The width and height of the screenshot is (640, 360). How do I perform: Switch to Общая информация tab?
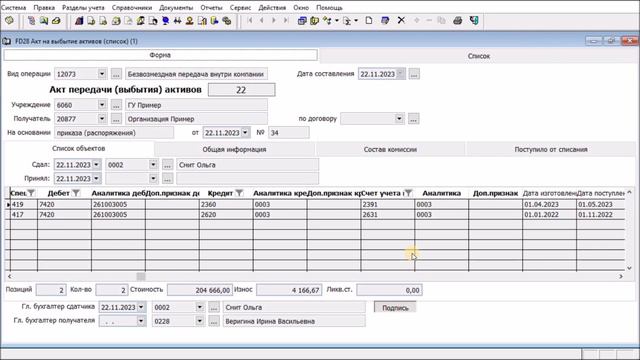point(234,149)
